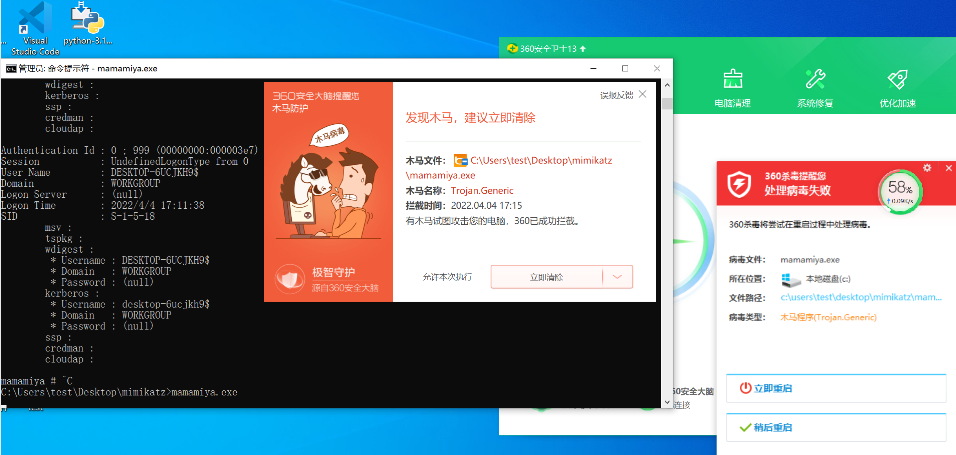The image size is (956, 455).
Task: Click the 误报反馈 link in the trojan popup
Action: (x=616, y=95)
